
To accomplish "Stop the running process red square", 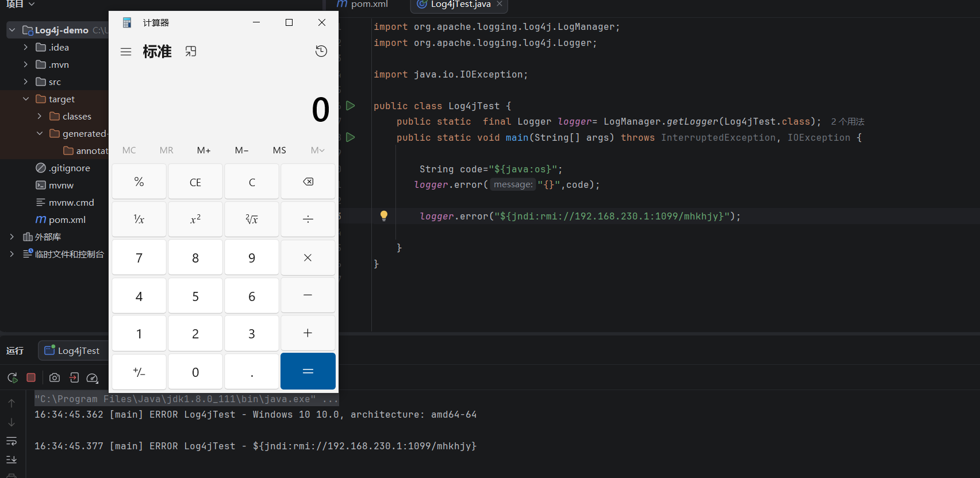I will point(31,377).
